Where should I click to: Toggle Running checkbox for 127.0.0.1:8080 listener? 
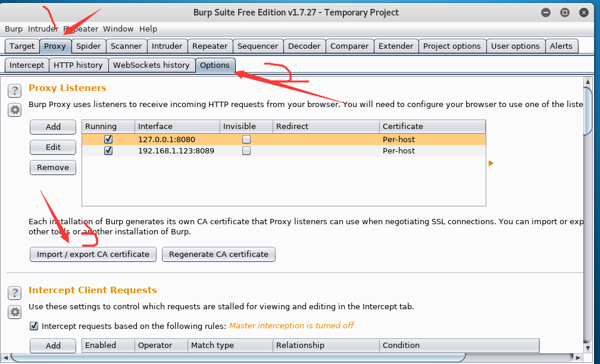[x=108, y=139]
